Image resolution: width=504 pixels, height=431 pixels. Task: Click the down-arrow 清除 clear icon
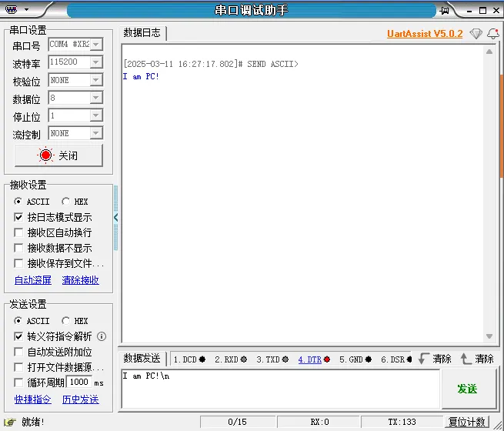pos(422,359)
